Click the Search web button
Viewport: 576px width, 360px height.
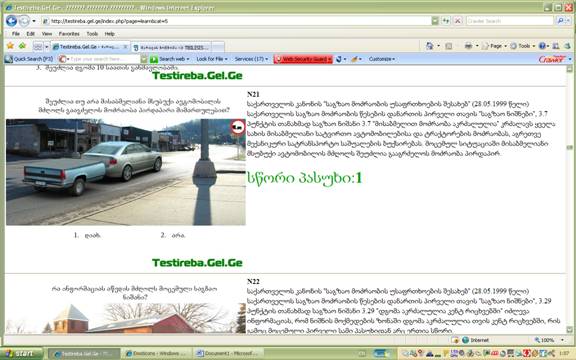pos(169,59)
